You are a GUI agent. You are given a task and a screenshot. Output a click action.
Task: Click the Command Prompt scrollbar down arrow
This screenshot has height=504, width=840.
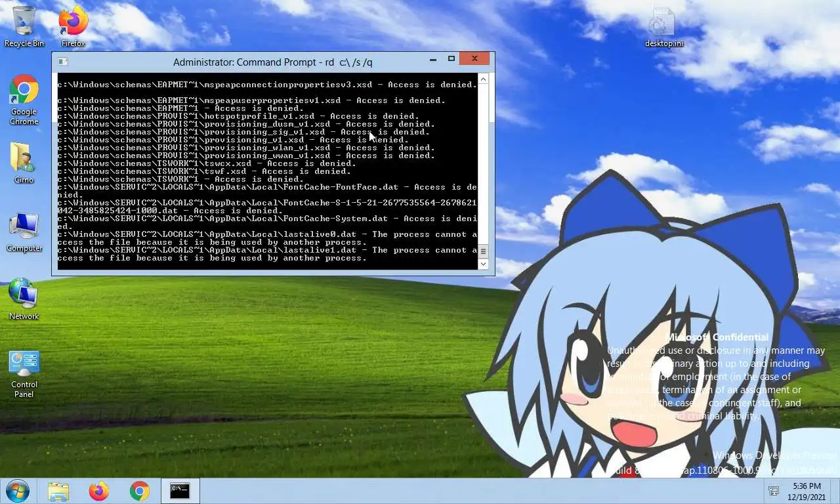[x=484, y=264]
